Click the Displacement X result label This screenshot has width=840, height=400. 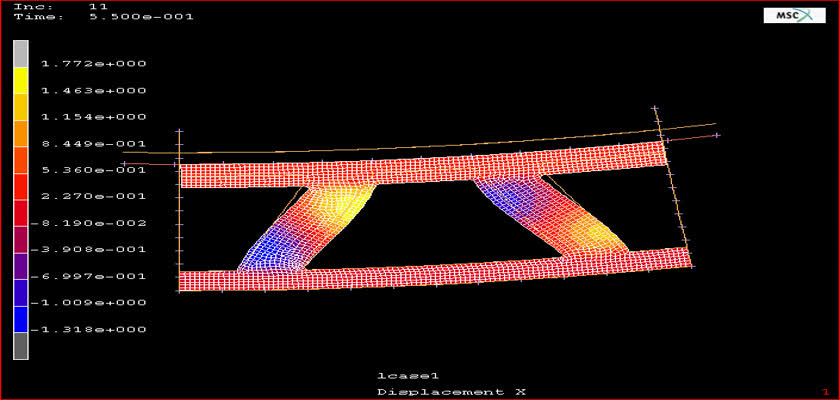point(452,392)
